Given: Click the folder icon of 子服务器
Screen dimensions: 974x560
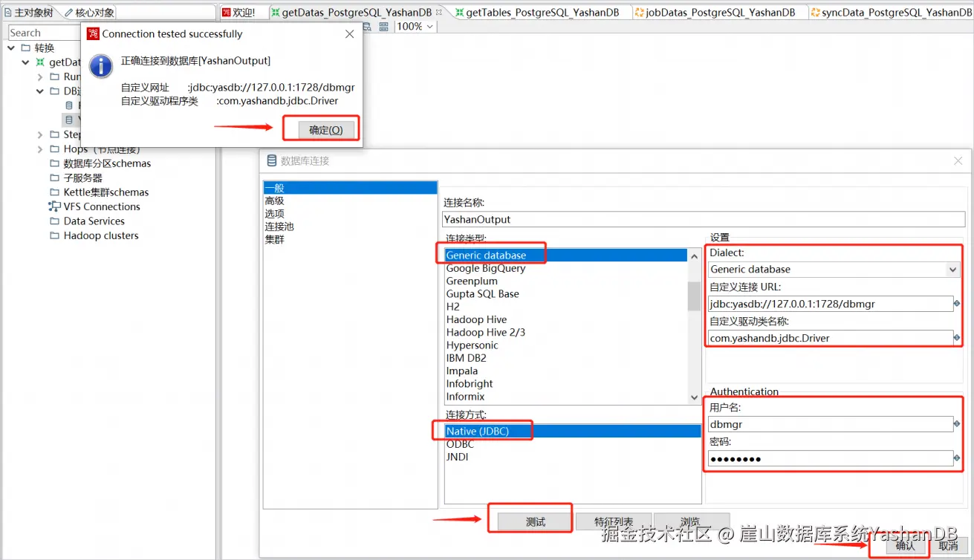Looking at the screenshot, I should pos(54,178).
